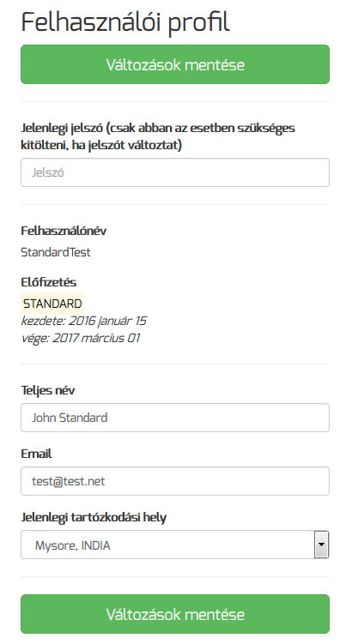352x644 pixels.
Task: Click the STANDARD subscription badge
Action: click(52, 304)
